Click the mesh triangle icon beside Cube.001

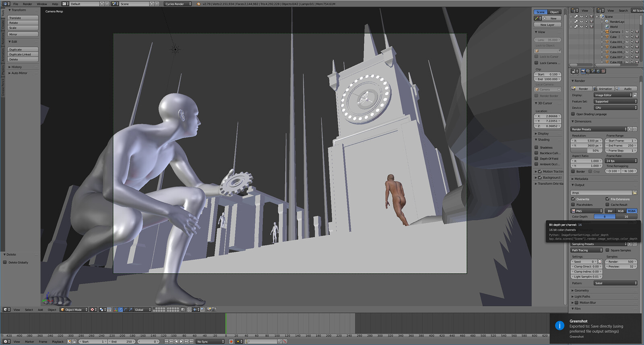(607, 42)
